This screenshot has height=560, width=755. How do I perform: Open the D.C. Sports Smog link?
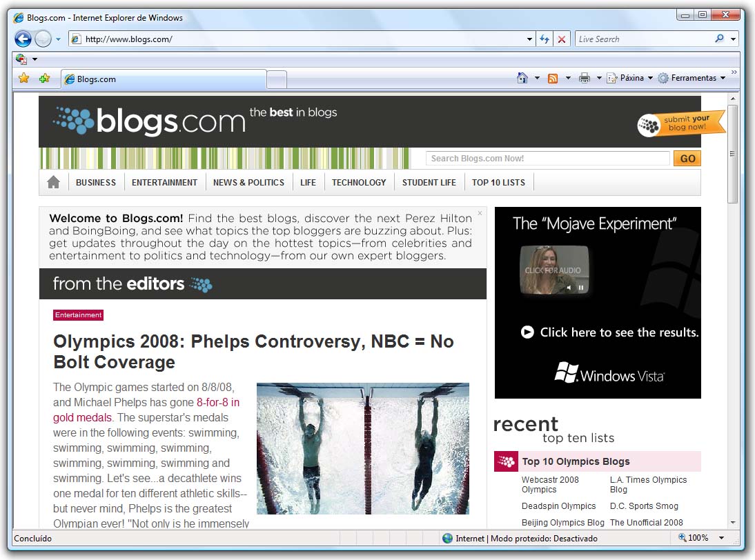(644, 506)
